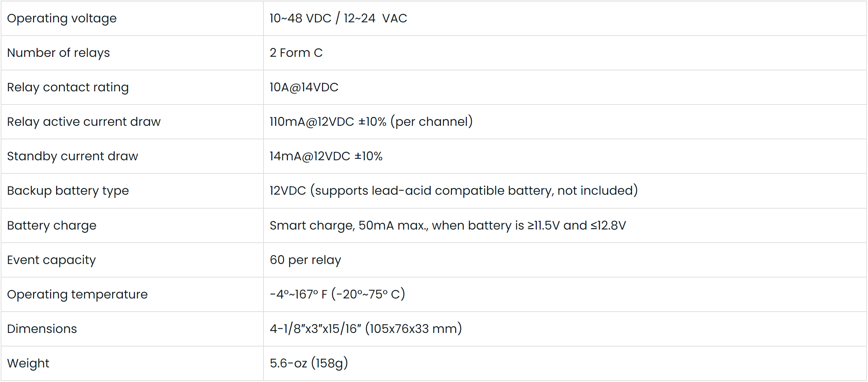
Task: Click the "Relay contact rating" label
Action: click(68, 87)
